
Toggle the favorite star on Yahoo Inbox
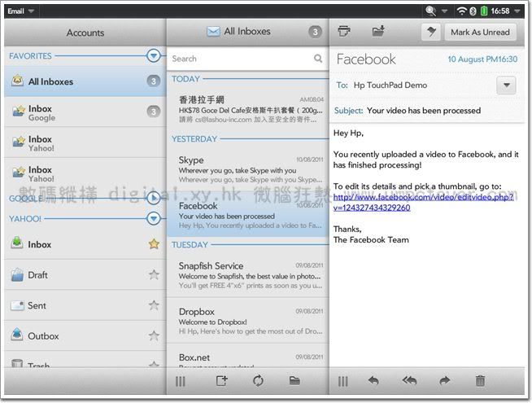click(x=153, y=244)
